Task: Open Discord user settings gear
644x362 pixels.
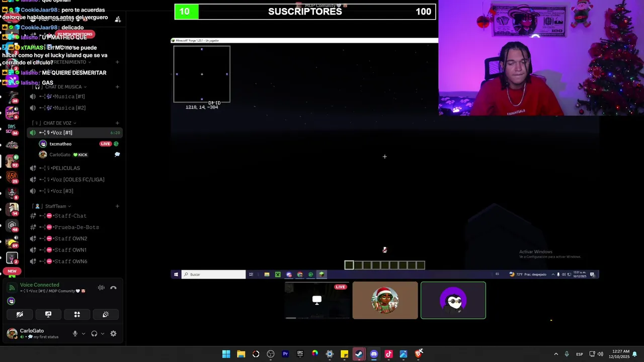Action: 113,333
